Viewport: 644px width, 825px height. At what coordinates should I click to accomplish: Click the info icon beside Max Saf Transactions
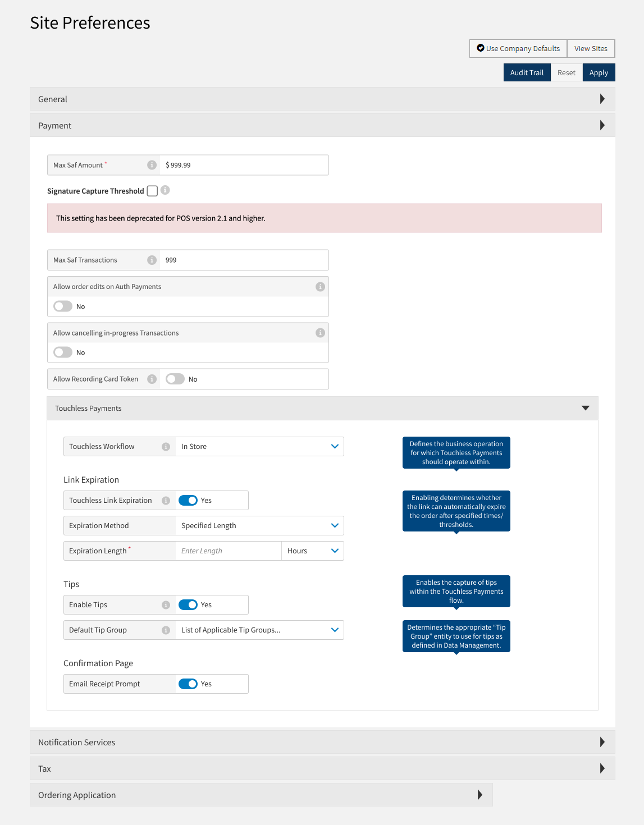[x=152, y=260]
